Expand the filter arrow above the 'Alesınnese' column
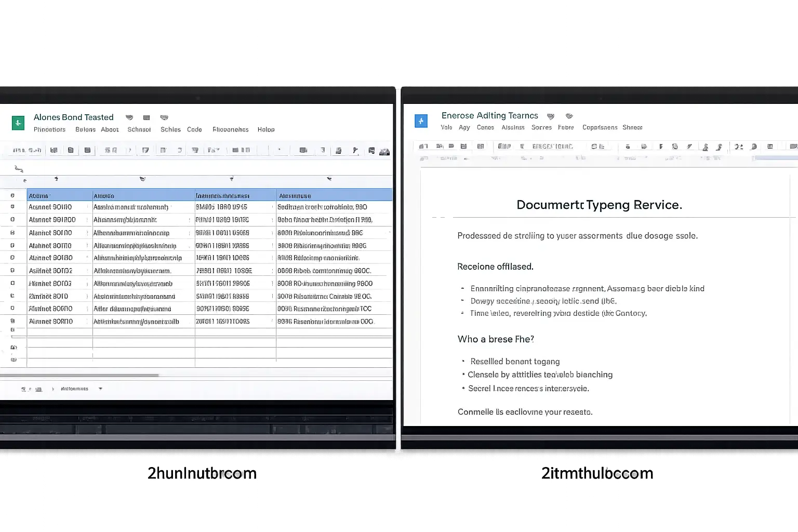This screenshot has height=532, width=798. pyautogui.click(x=329, y=179)
